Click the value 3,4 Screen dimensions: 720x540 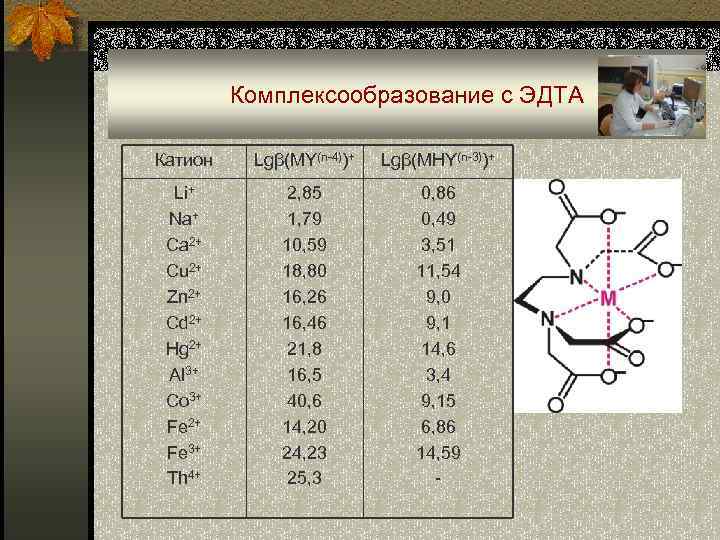[439, 375]
